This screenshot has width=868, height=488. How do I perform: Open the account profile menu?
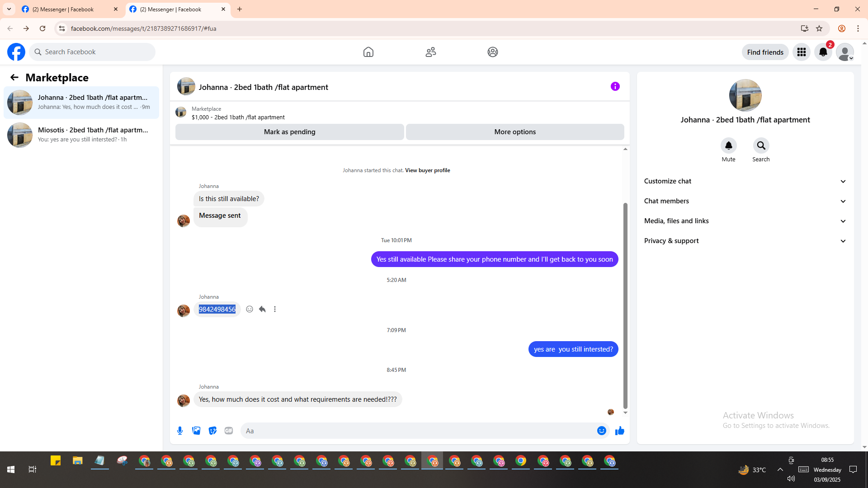coord(845,52)
